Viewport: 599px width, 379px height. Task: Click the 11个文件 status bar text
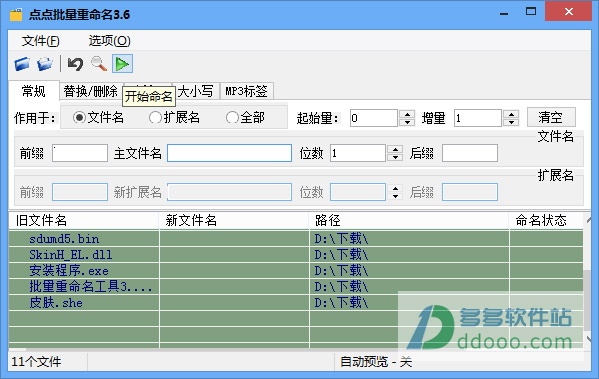pyautogui.click(x=36, y=361)
